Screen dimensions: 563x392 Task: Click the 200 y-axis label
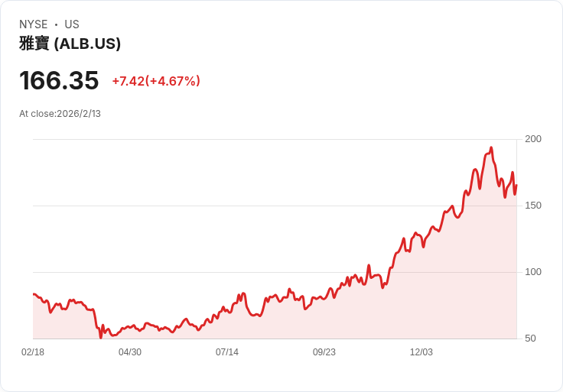point(533,139)
